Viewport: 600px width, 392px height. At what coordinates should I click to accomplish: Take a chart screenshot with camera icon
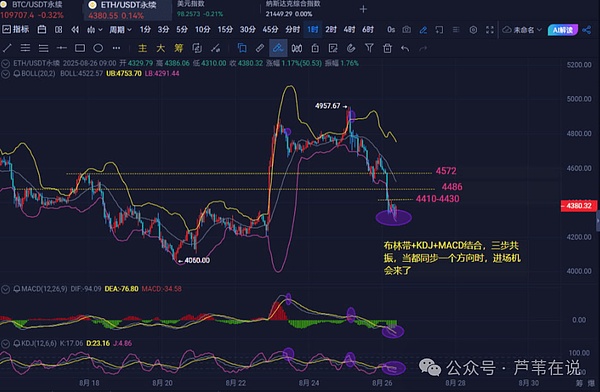[x=407, y=29]
